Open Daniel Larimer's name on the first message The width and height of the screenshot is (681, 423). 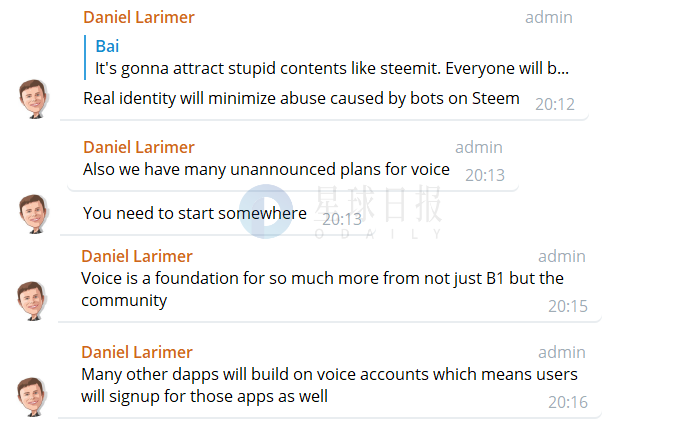[139, 17]
